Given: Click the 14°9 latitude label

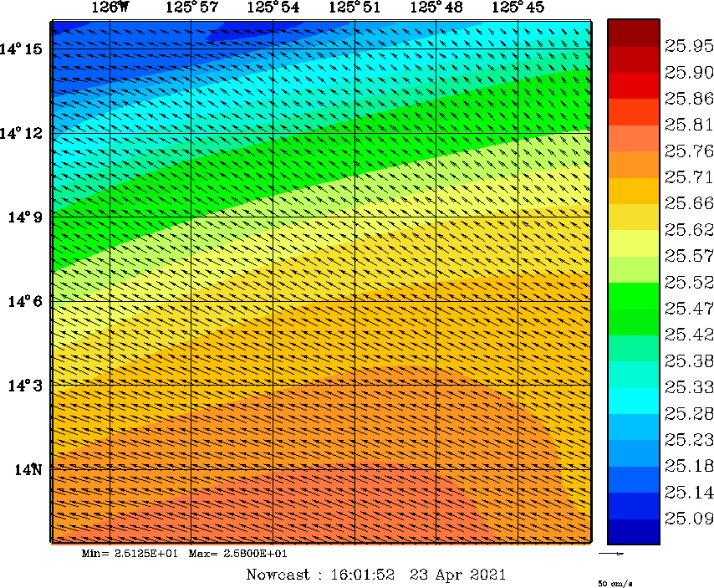Looking at the screenshot, I should [x=25, y=217].
